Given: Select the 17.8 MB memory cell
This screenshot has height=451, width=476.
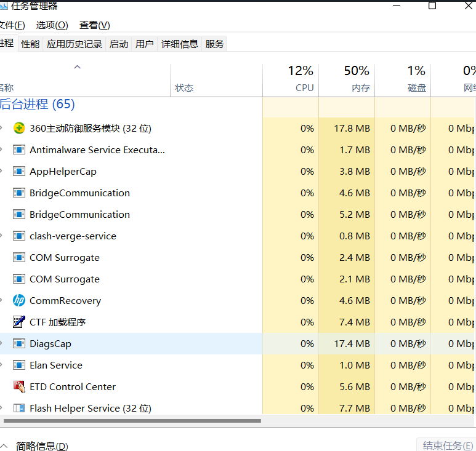Looking at the screenshot, I should [x=347, y=129].
